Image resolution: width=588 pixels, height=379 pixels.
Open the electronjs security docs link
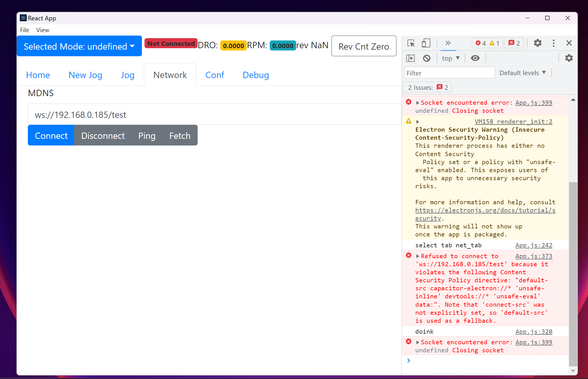[485, 210]
